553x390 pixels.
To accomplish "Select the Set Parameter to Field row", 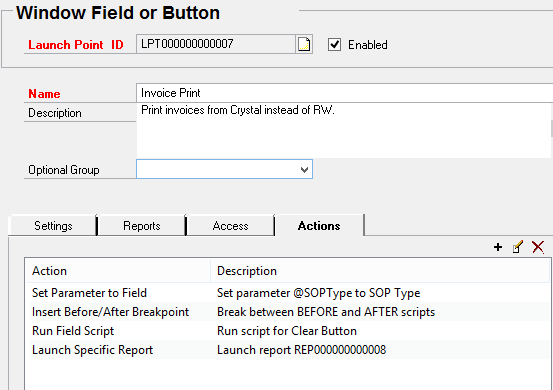I will (287, 293).
